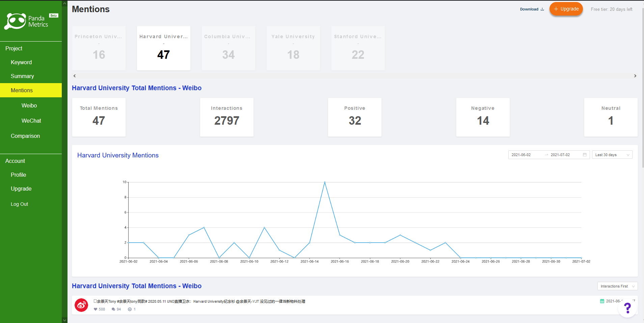Select the Columbia University card showing 34
644x323 pixels.
pos(228,48)
